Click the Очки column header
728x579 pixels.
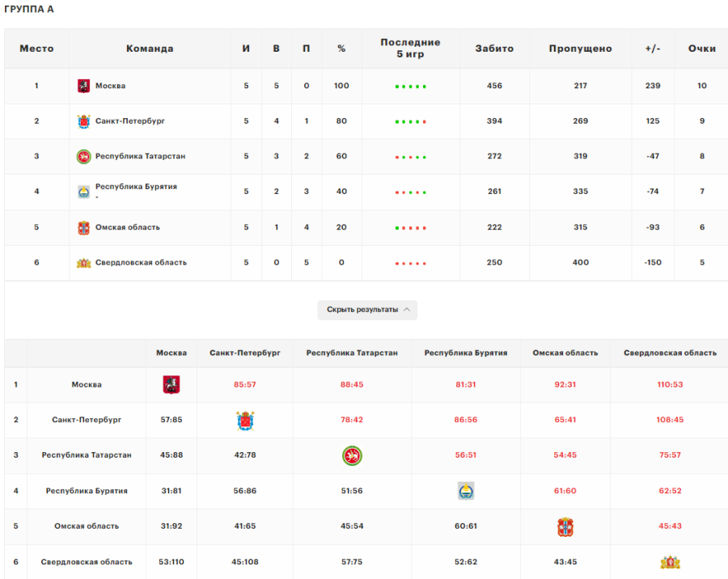pyautogui.click(x=701, y=49)
